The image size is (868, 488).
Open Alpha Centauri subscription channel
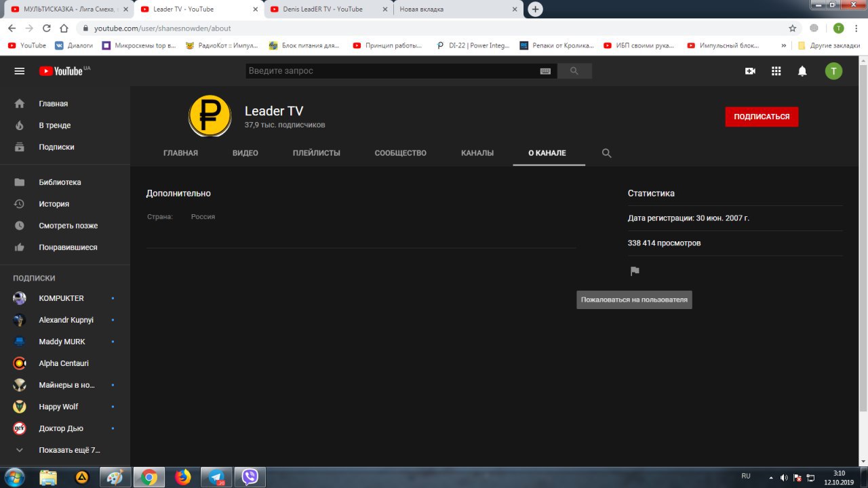(65, 363)
